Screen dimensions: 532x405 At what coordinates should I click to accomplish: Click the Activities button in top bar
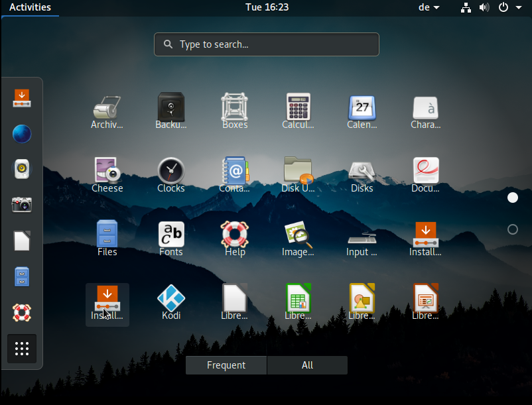click(x=30, y=7)
